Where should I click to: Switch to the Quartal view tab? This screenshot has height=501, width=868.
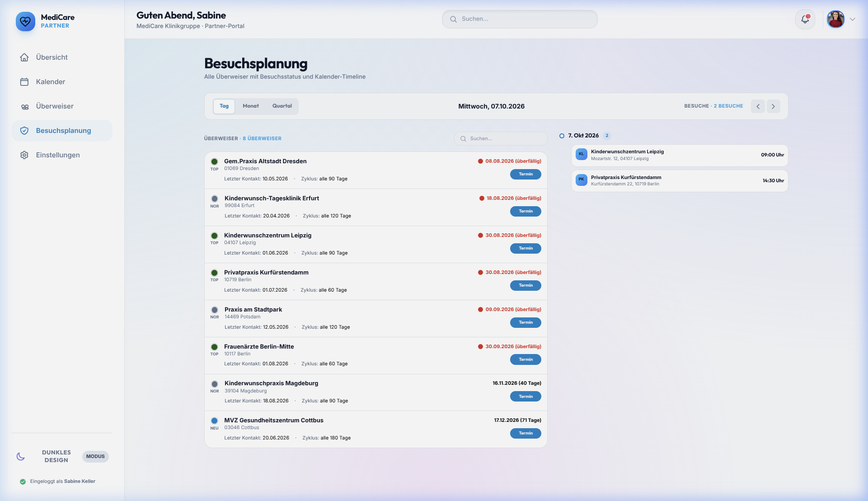(x=282, y=106)
